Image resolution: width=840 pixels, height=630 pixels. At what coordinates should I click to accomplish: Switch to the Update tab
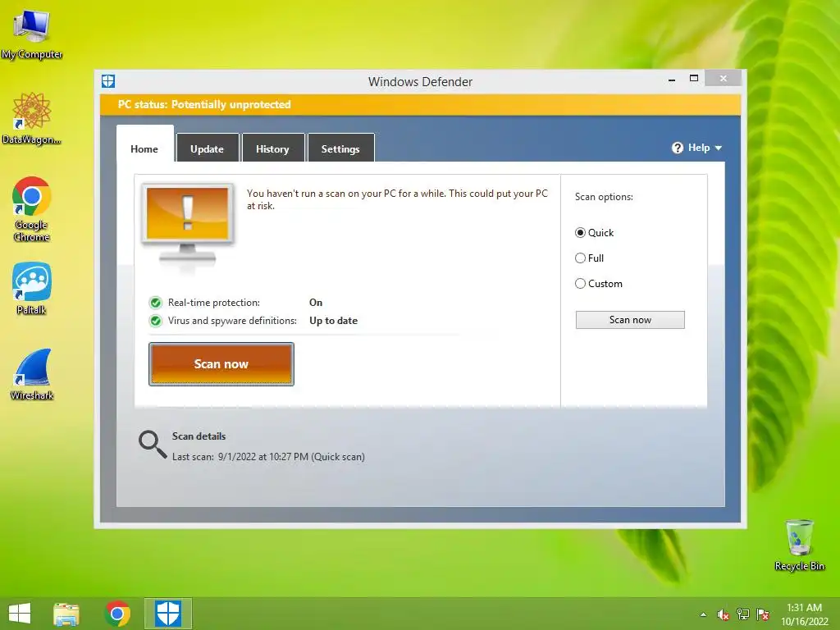[208, 149]
